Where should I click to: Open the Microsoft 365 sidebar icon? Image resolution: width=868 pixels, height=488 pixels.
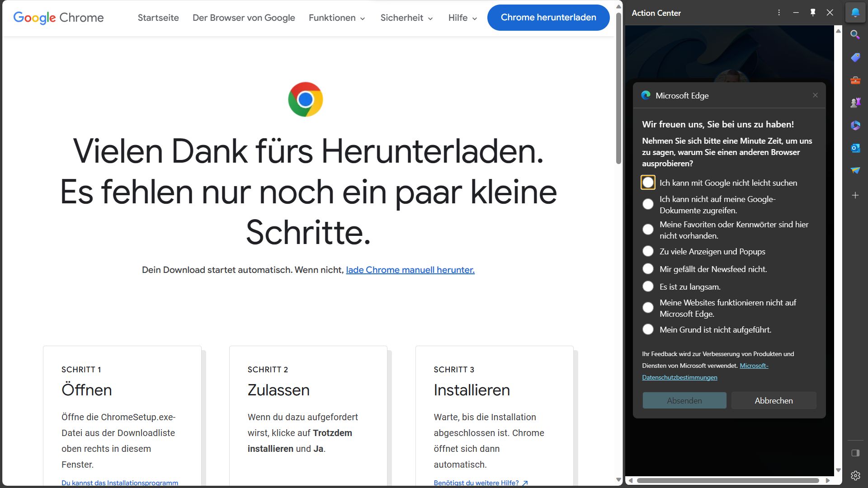[x=855, y=125]
